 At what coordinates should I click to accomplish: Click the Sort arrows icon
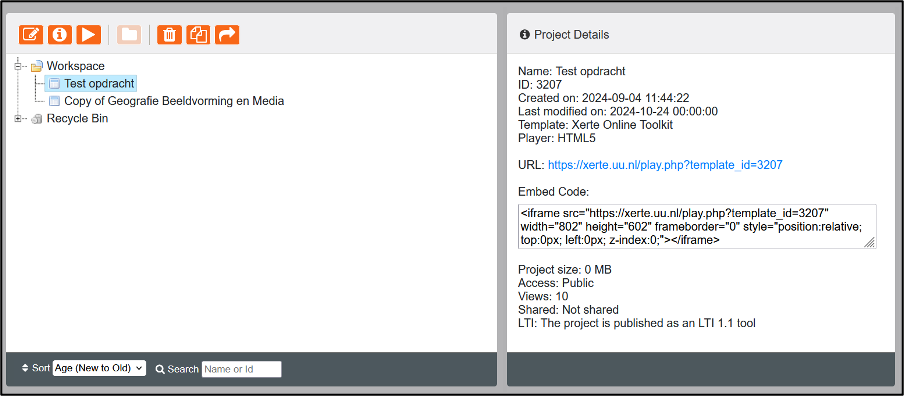point(25,368)
